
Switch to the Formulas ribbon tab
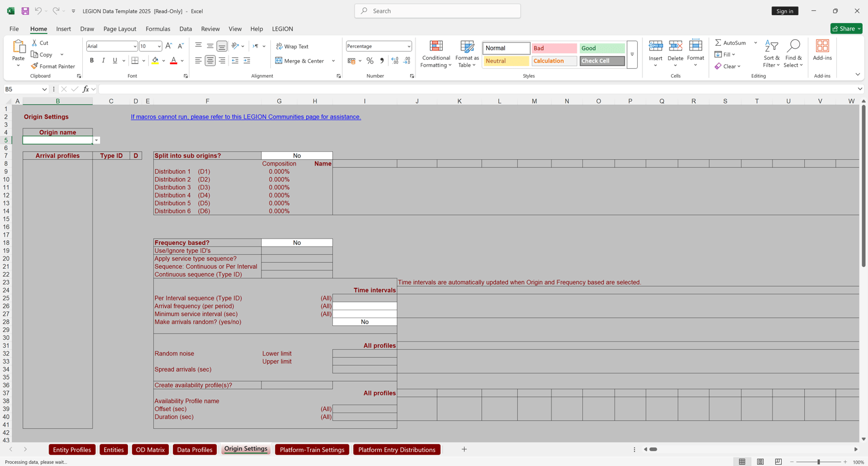(x=158, y=29)
